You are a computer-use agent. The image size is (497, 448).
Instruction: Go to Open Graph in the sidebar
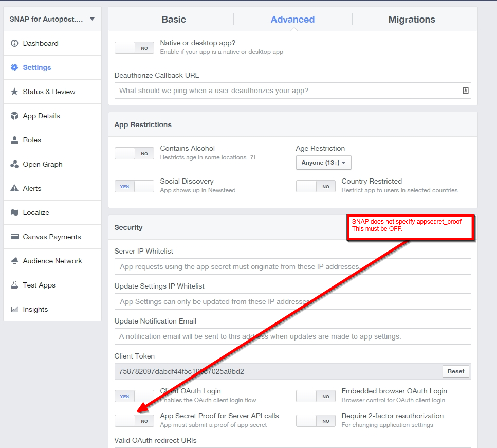point(52,164)
